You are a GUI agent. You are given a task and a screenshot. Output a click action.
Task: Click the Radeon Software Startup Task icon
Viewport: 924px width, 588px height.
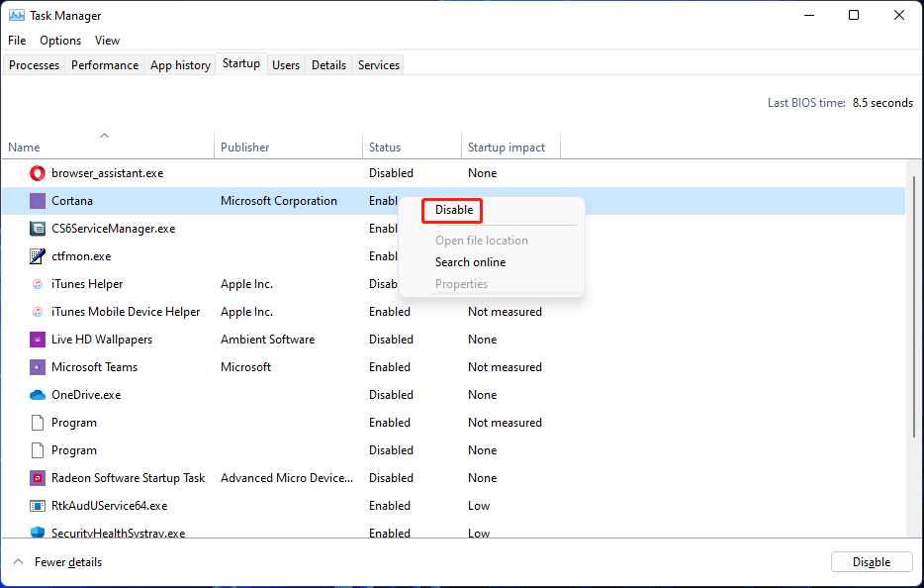[x=38, y=478]
